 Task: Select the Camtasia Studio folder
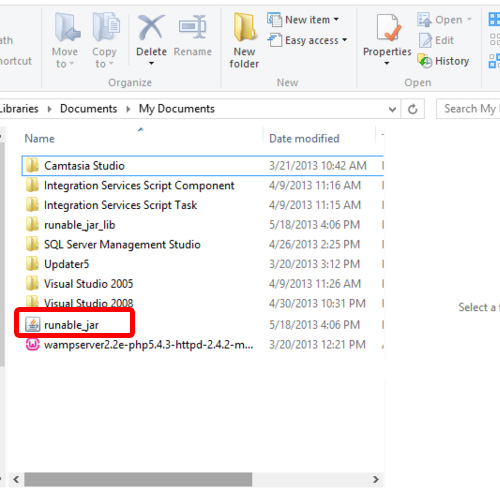(203, 165)
